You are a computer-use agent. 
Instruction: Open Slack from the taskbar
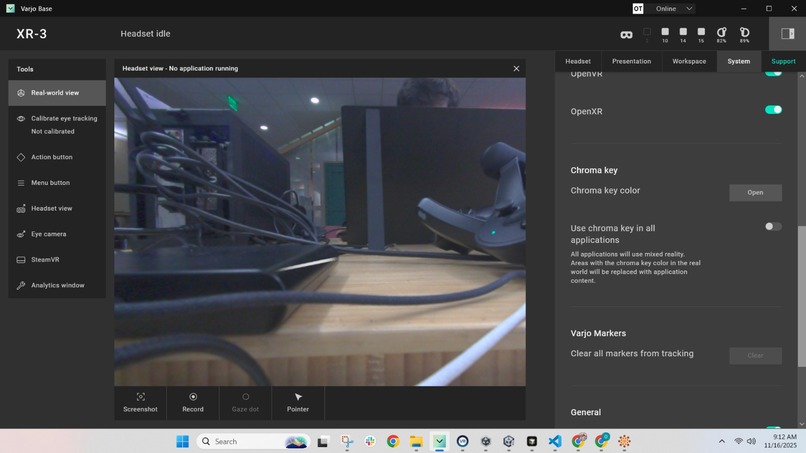[370, 441]
